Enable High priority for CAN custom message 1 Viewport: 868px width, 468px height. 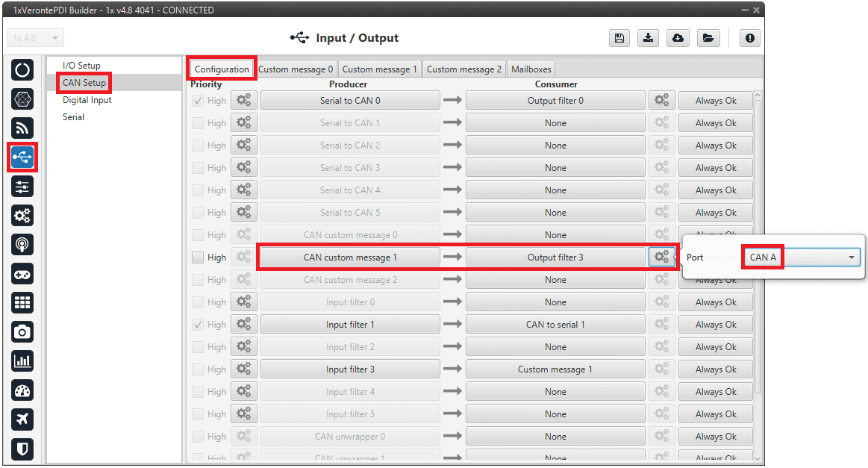point(198,258)
